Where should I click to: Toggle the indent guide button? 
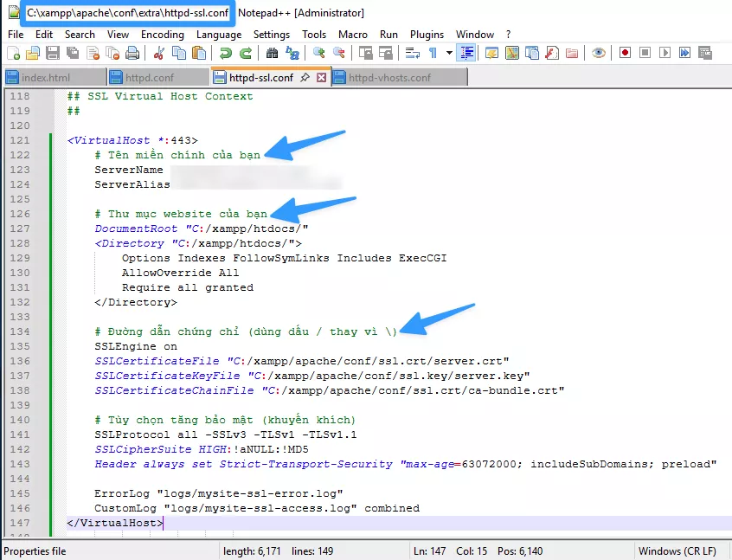pos(467,53)
